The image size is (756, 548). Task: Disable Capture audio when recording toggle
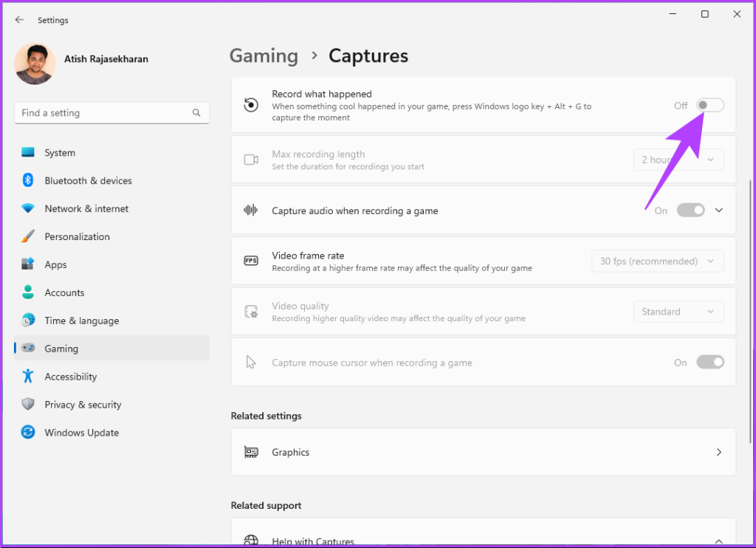tap(690, 210)
